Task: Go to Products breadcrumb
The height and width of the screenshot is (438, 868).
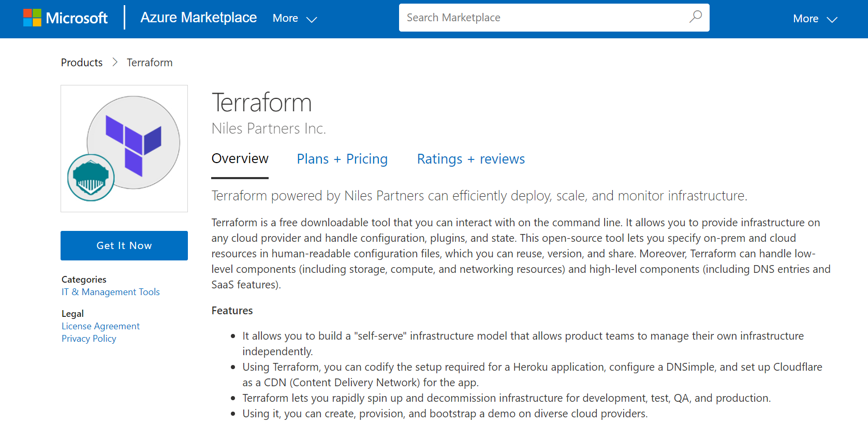Action: 82,63
